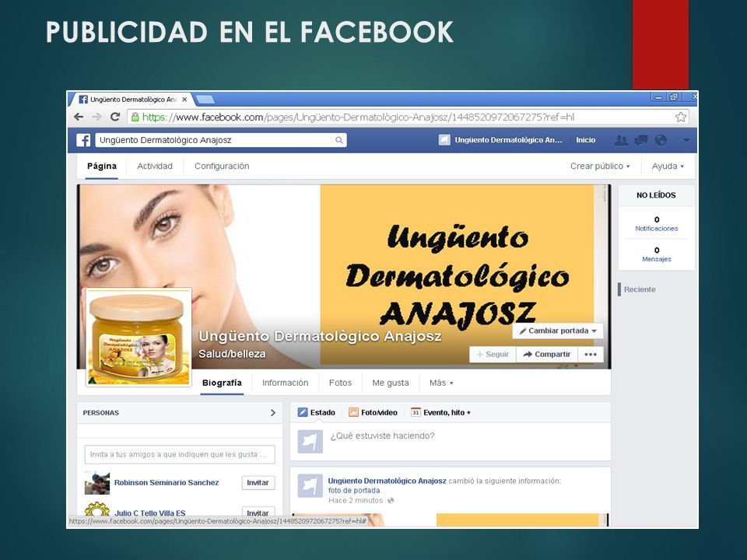Invite Julio C Tello Villa ES
Image resolution: width=747 pixels, height=560 pixels.
[x=258, y=513]
